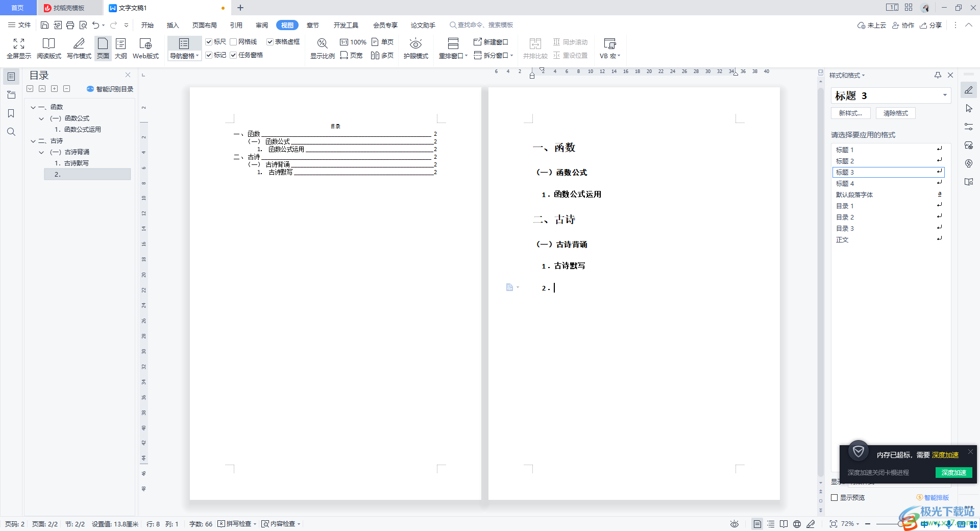Open the search panel in left sidebar

(x=11, y=132)
